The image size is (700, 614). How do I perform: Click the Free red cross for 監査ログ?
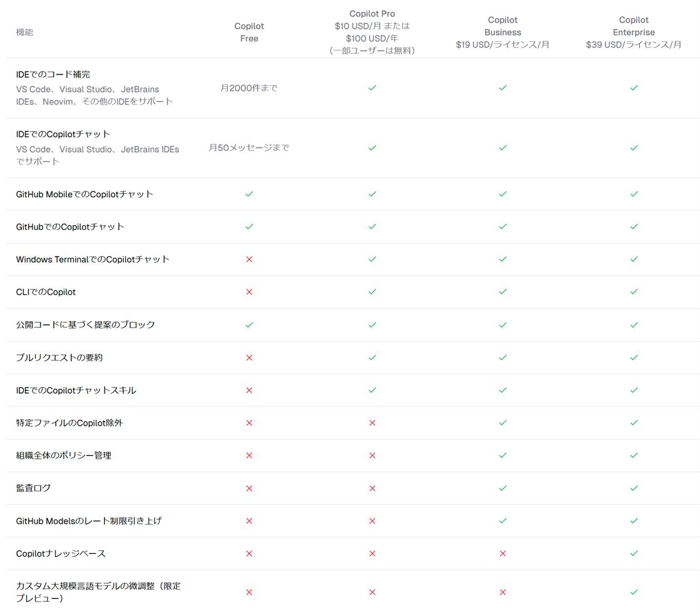(x=249, y=488)
